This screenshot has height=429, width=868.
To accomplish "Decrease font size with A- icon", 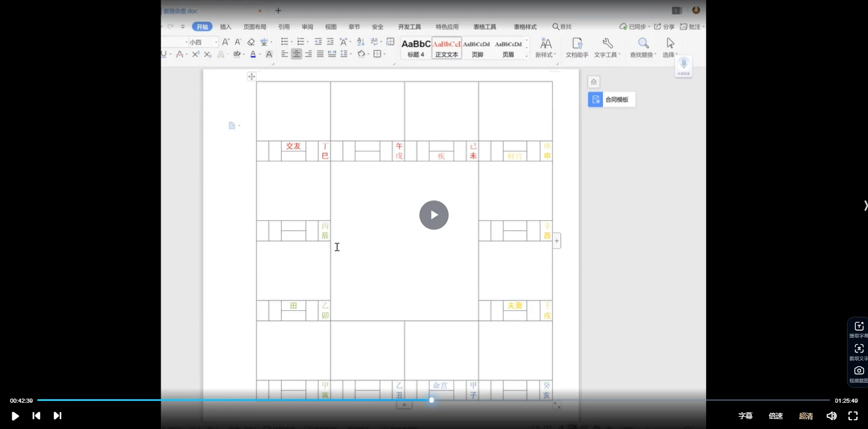I will 238,42.
